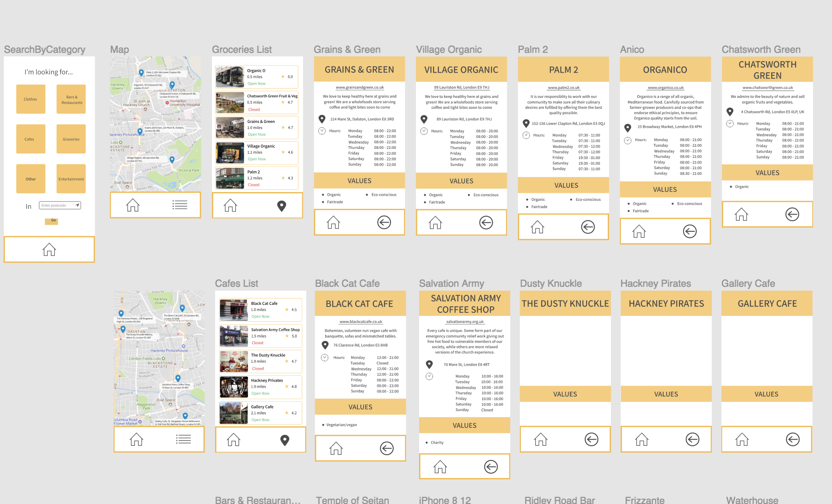This screenshot has height=504, width=832.
Task: Select The Dusty Knuckle list entry
Action: (x=260, y=361)
